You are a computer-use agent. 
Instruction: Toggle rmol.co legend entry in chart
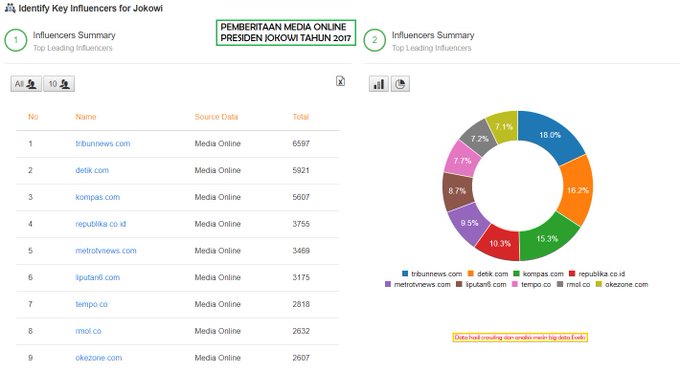pyautogui.click(x=573, y=284)
